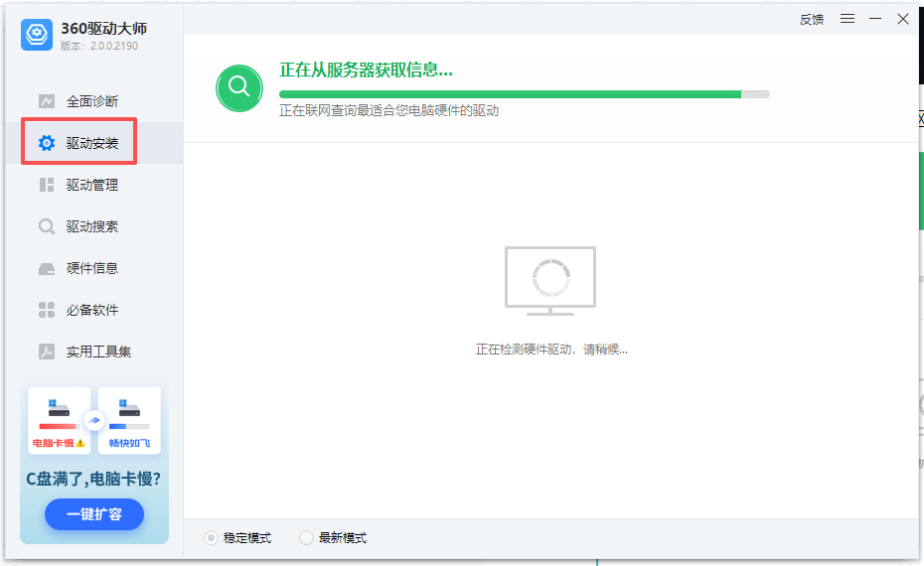Click the version 2.0.0.2190 label

(99, 46)
